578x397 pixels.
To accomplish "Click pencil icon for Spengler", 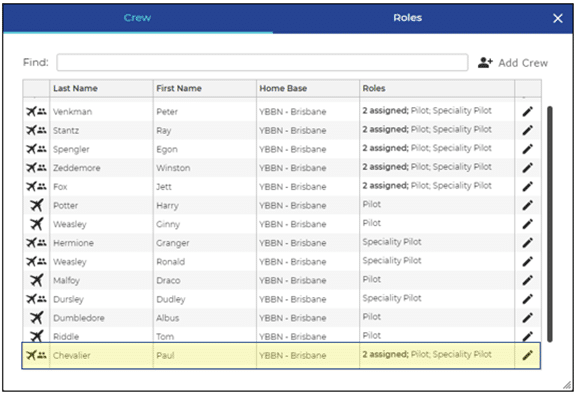I will coord(527,149).
